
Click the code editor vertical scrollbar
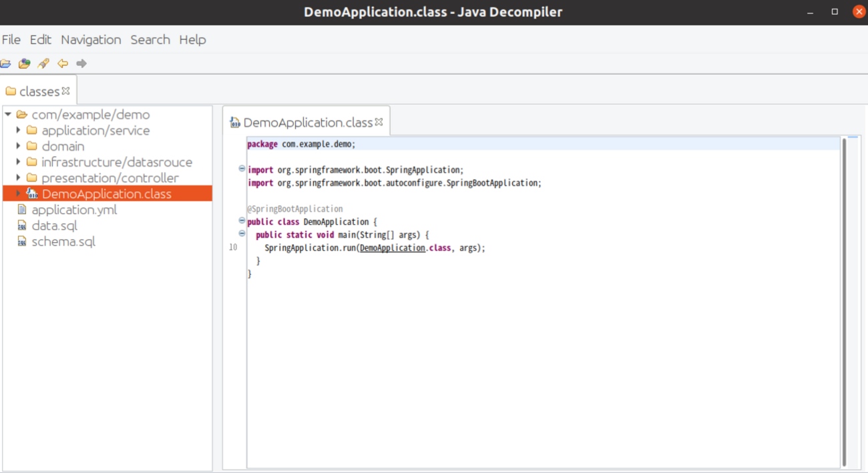coord(845,300)
